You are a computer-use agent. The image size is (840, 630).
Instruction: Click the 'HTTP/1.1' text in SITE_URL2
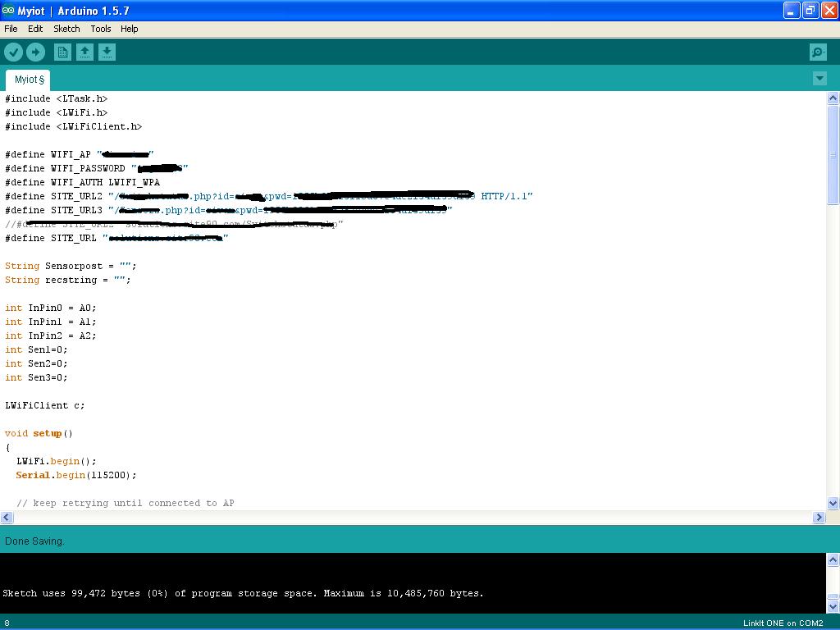(x=504, y=196)
